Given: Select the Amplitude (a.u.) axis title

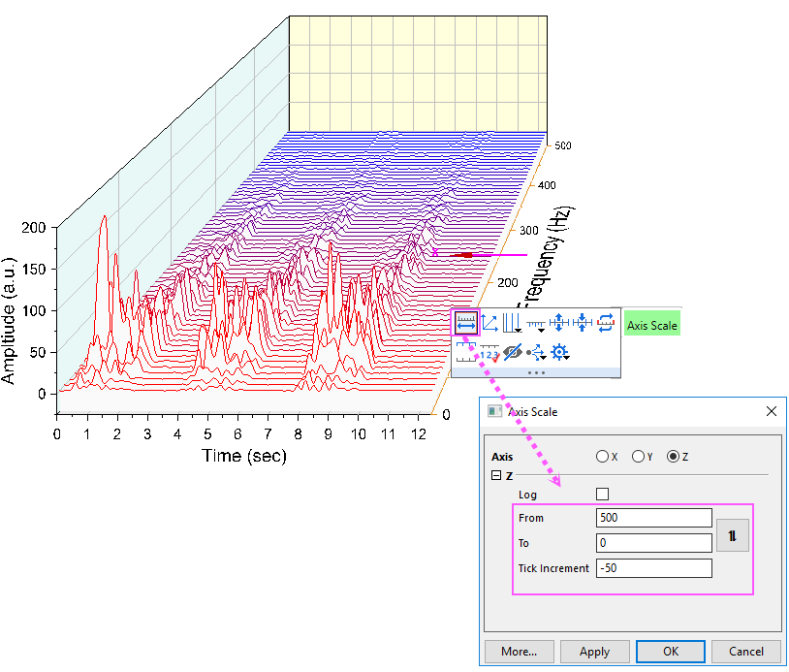Looking at the screenshot, I should 9,321.
